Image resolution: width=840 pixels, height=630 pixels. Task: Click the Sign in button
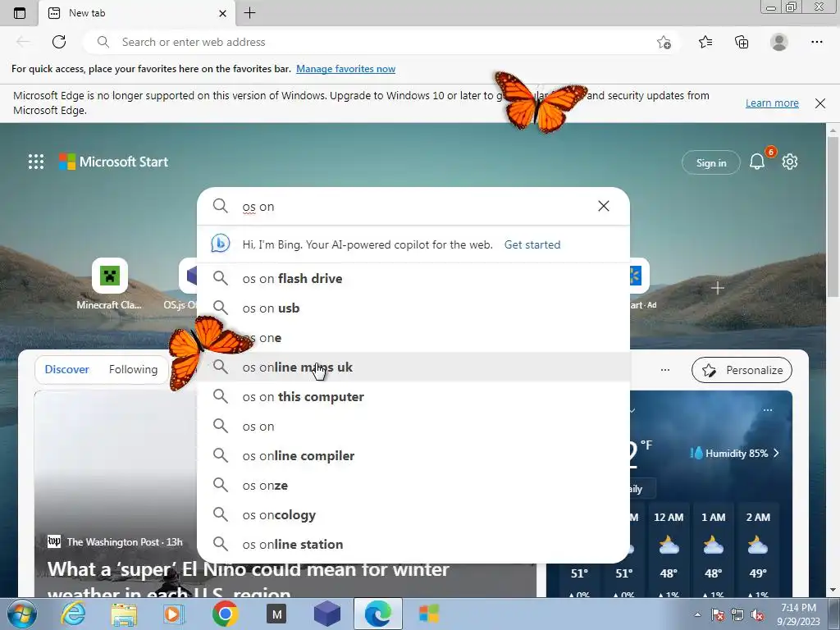point(711,162)
